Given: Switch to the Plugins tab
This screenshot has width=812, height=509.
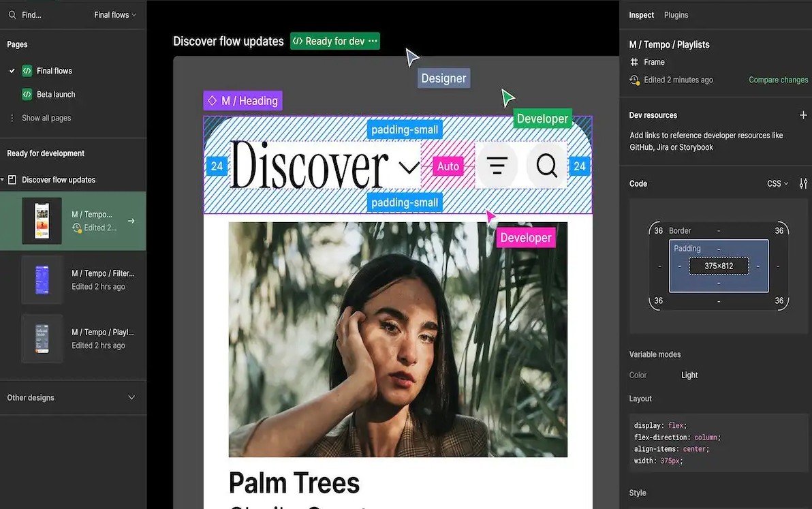Looking at the screenshot, I should (x=676, y=15).
